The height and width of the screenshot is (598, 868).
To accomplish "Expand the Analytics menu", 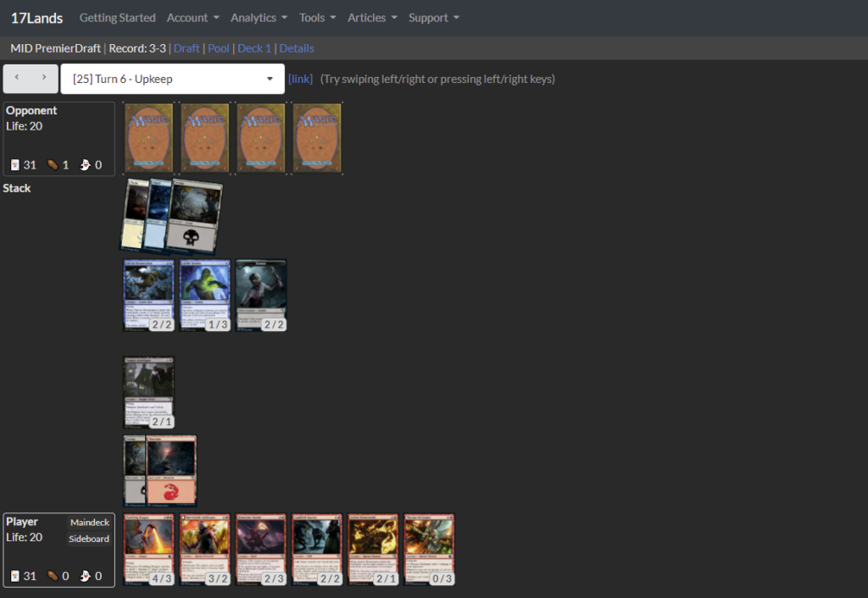I will [259, 18].
